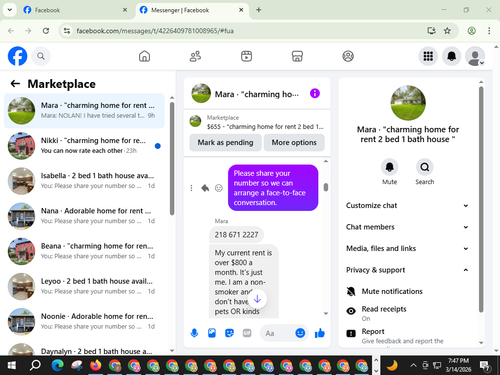Image resolution: width=500 pixels, height=375 pixels.
Task: Open Mara conversation in chat list
Action: 84,111
